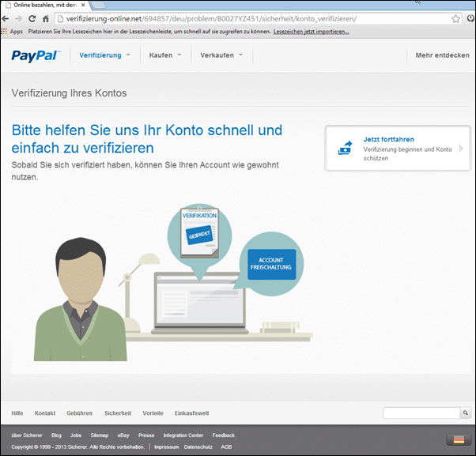Click the chevron arrow in Jetzt fortfahren box
The image size is (476, 456).
[x=461, y=149]
